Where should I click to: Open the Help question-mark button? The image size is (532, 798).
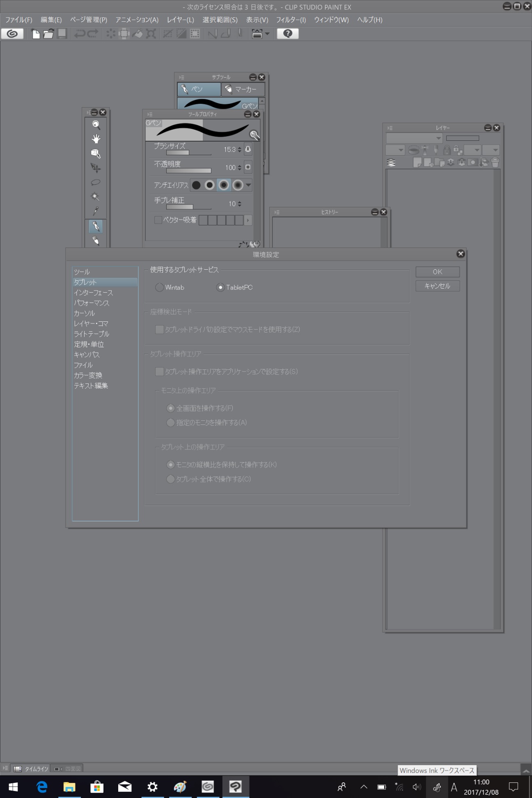click(288, 34)
